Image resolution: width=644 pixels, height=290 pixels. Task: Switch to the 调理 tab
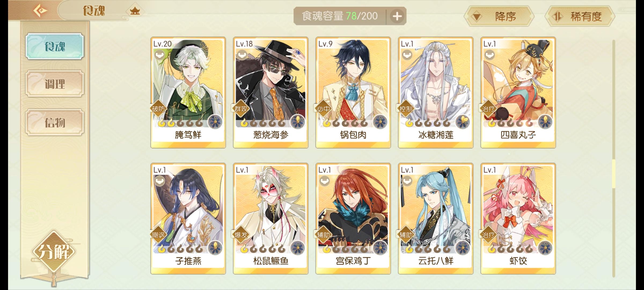click(55, 84)
